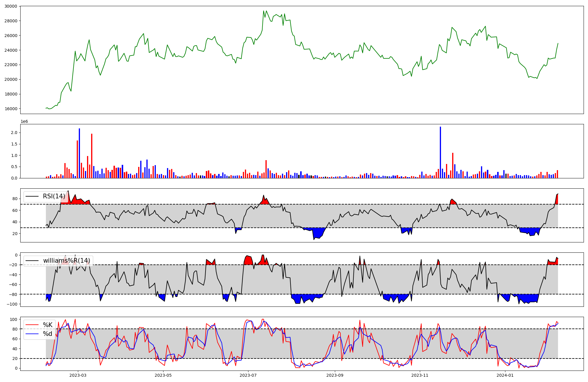Click the 1e6 volume scale label
The height and width of the screenshot is (382, 588).
(24, 121)
